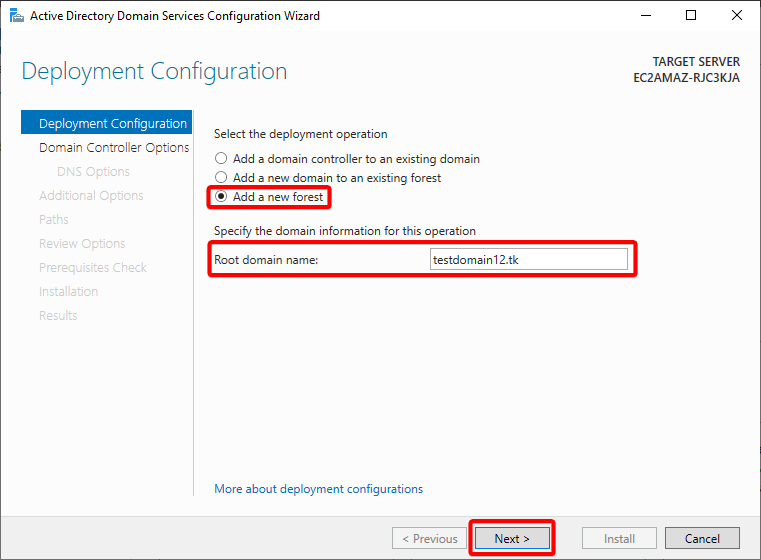Select Results step in the sidebar
The width and height of the screenshot is (761, 560).
[x=58, y=315]
